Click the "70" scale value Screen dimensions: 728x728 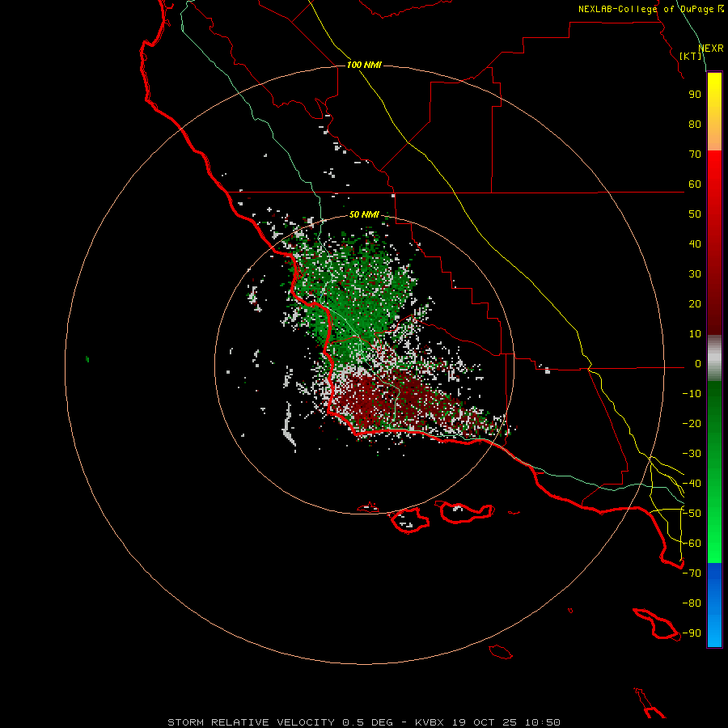(x=695, y=154)
